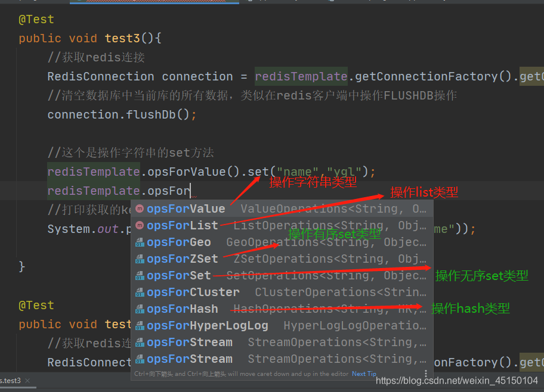Pick opsForCluster in the autocomplete popup

282,292
